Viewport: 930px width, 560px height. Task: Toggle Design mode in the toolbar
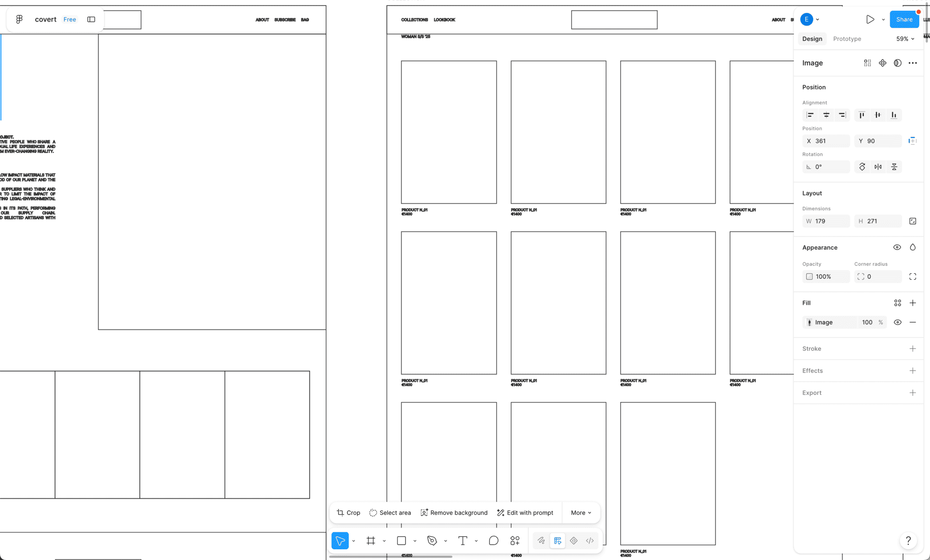tap(557, 540)
